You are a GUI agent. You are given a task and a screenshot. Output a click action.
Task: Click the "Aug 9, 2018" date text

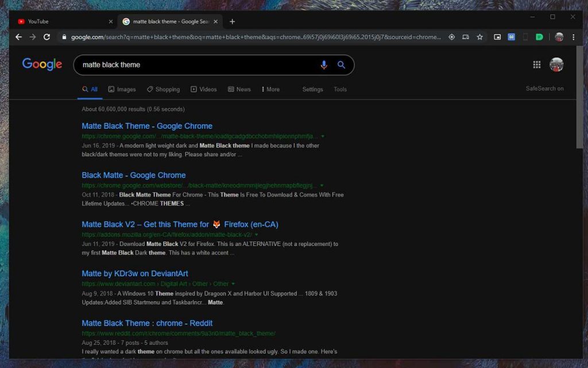(x=97, y=293)
